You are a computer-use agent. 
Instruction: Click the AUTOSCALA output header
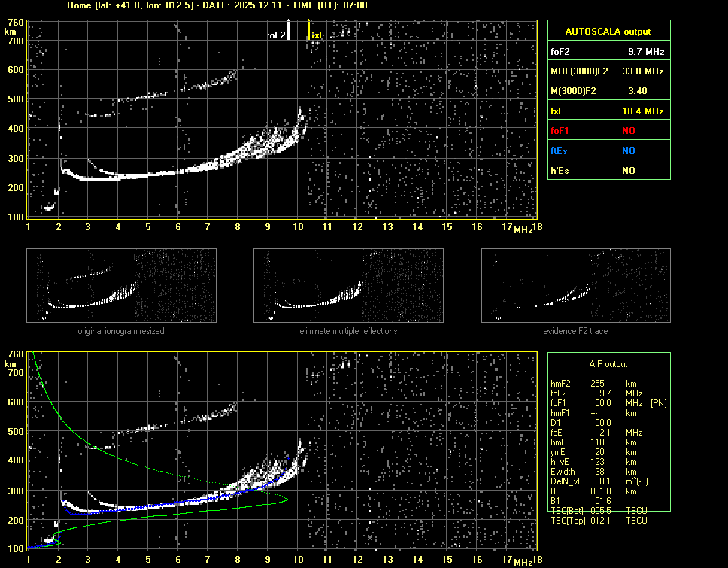click(608, 32)
